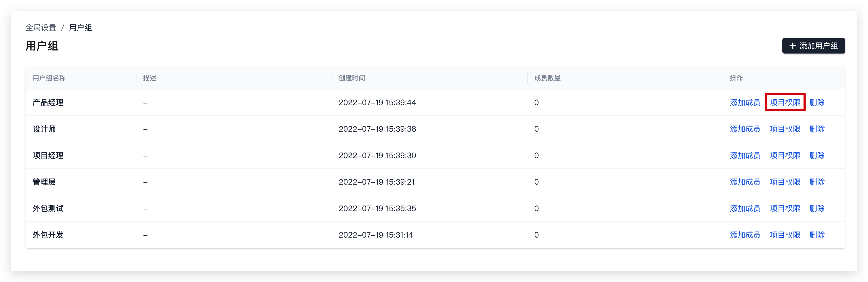The width and height of the screenshot is (868, 282).
Task: Select the 项目经理 group name
Action: (x=48, y=155)
